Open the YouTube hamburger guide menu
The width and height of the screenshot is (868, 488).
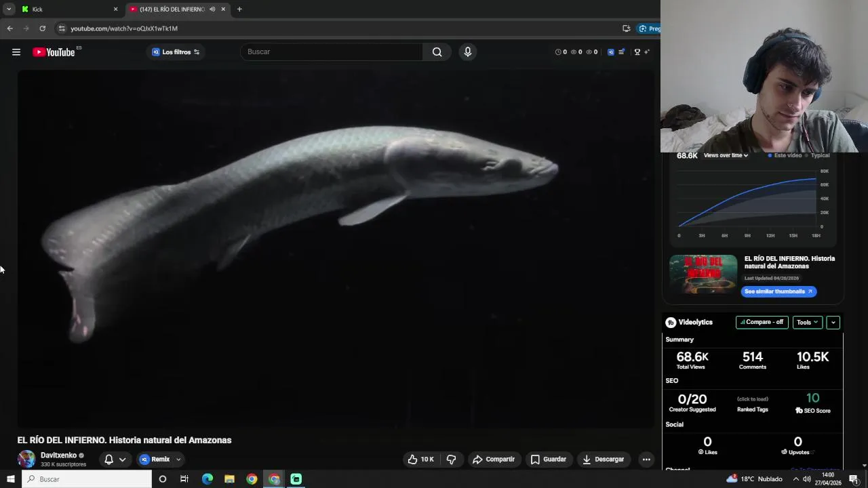click(16, 52)
